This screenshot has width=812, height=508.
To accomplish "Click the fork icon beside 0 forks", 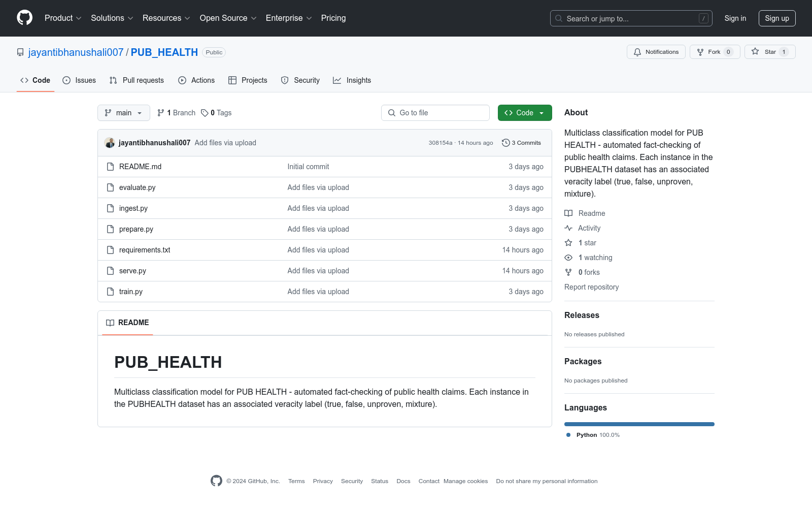I will pyautogui.click(x=568, y=272).
